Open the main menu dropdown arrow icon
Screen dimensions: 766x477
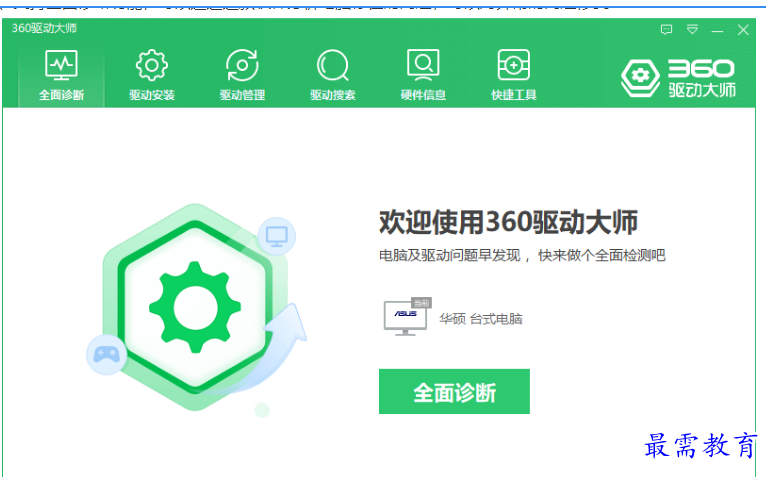(x=692, y=30)
